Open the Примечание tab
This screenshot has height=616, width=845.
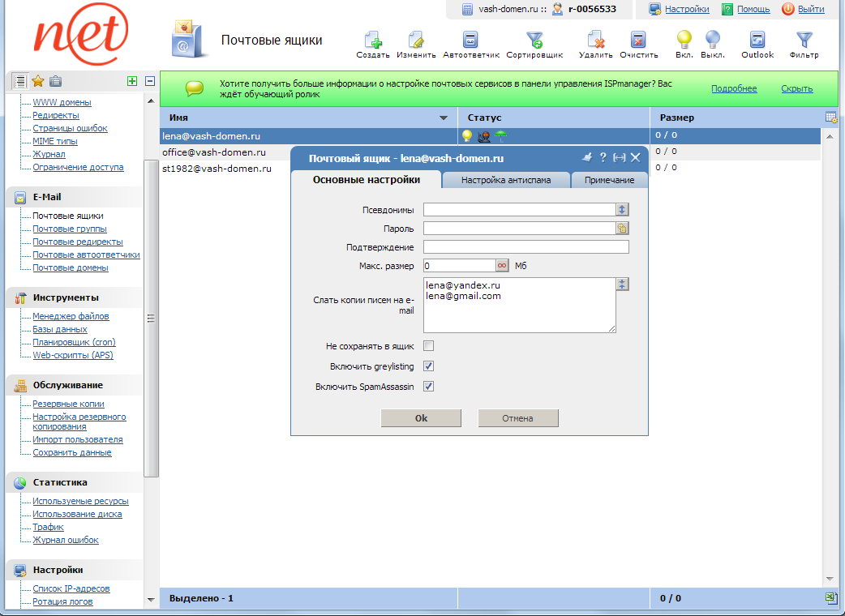(x=609, y=180)
